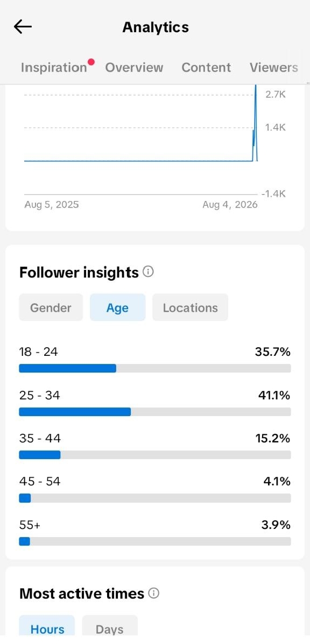
Task: Show follower Locations breakdown
Action: click(191, 307)
